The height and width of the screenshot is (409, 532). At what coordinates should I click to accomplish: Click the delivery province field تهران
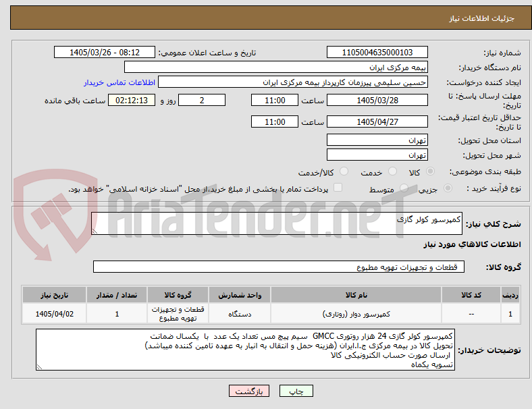pos(377,140)
